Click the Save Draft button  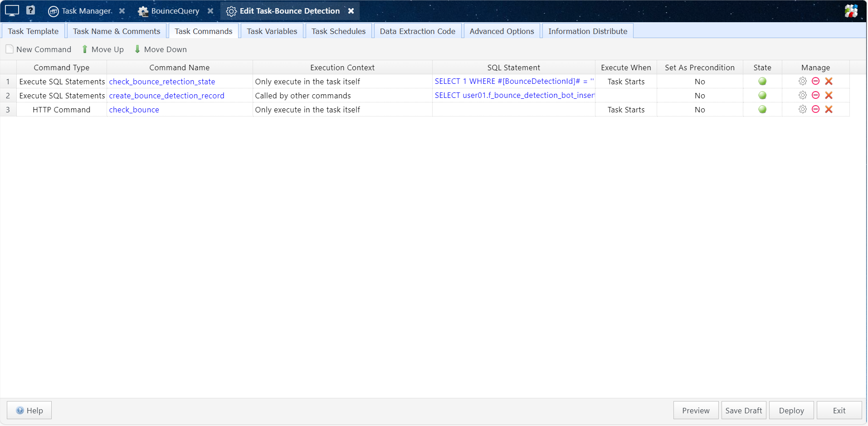(x=744, y=410)
